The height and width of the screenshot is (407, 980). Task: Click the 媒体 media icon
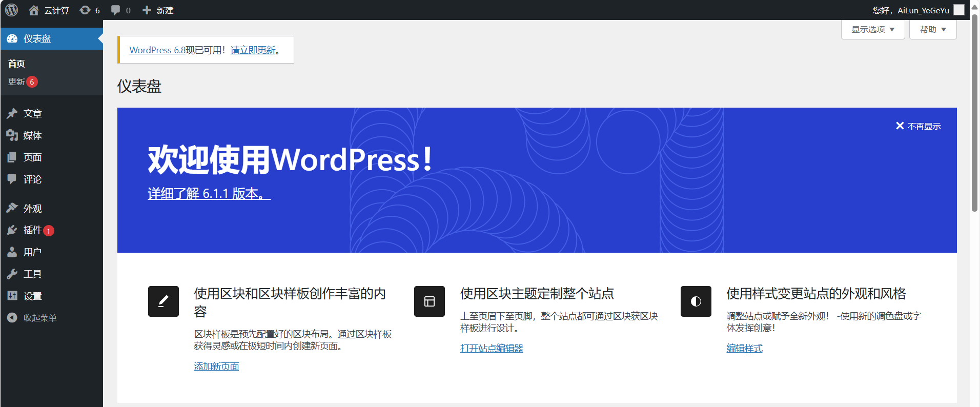(x=12, y=135)
